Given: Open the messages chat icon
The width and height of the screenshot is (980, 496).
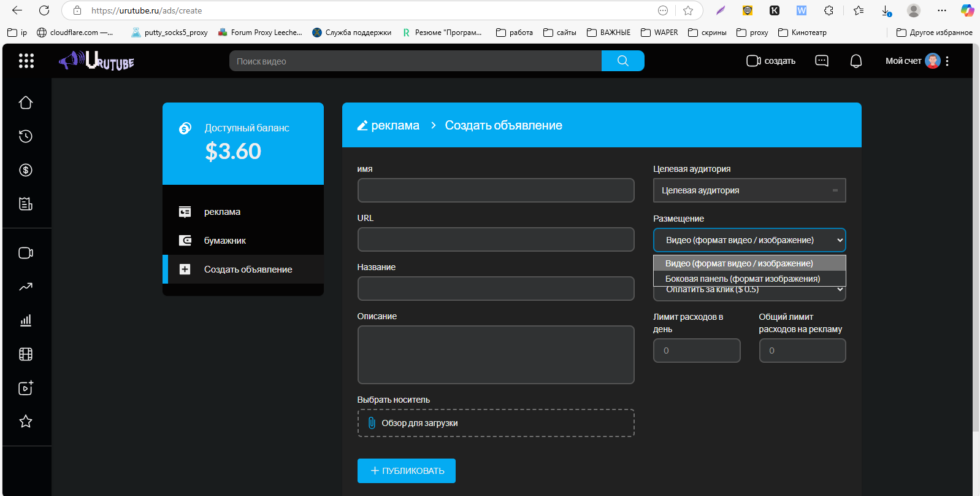Looking at the screenshot, I should pos(822,61).
